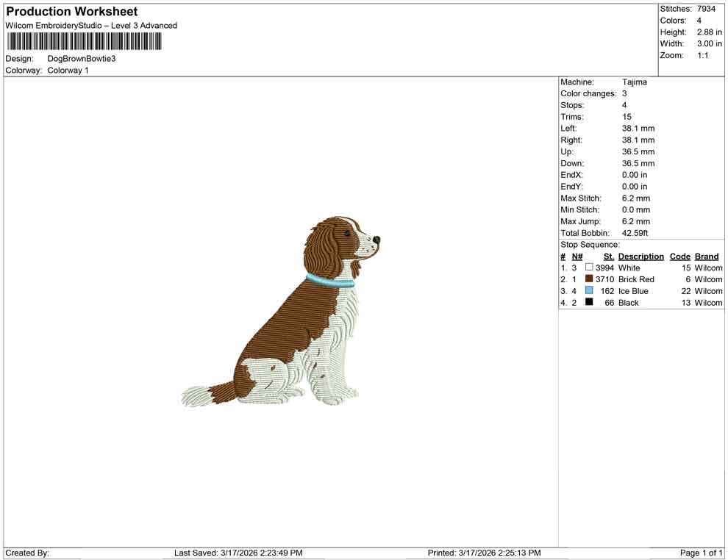Click the "Brick Red" description text
Viewport: 728px width, 560px height.
(x=636, y=279)
